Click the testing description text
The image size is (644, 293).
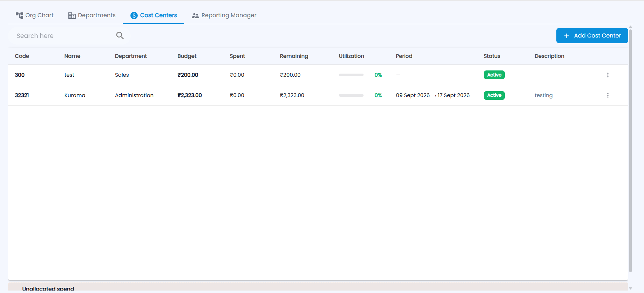[543, 95]
